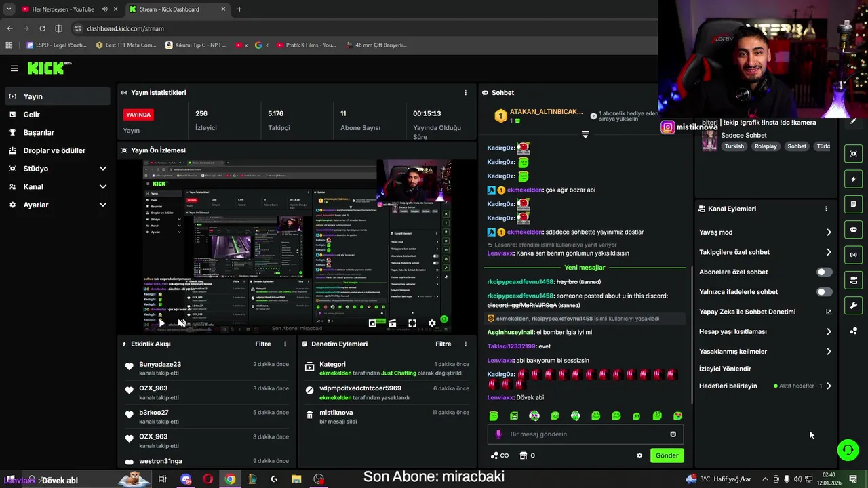Viewport: 868px width, 488px height.
Task: Open the emoji picker in chat input
Action: tap(673, 434)
